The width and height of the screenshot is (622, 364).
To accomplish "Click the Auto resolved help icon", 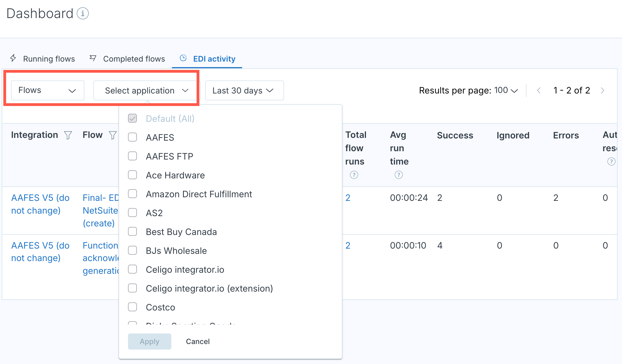I will (611, 161).
